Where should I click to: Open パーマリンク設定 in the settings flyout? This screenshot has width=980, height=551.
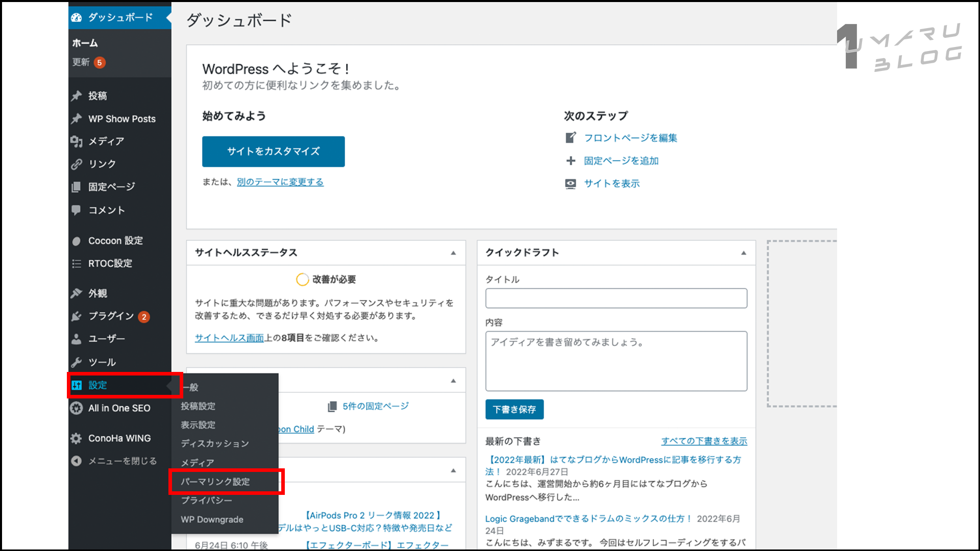click(x=215, y=482)
